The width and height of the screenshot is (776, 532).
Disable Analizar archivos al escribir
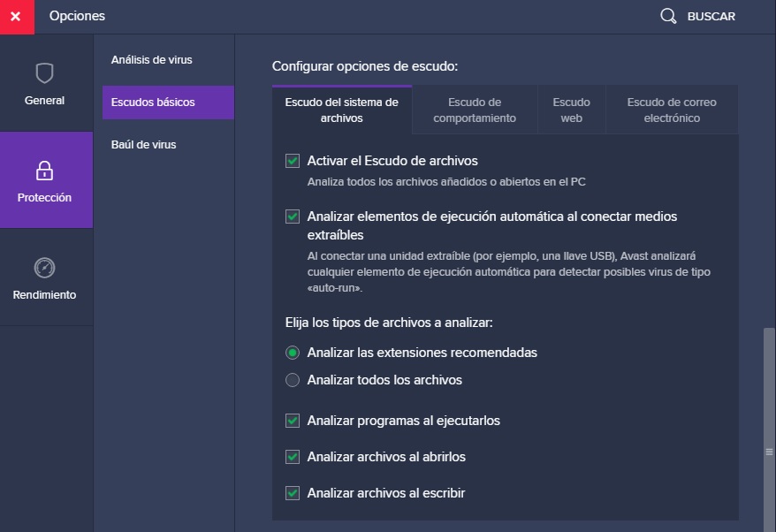292,493
